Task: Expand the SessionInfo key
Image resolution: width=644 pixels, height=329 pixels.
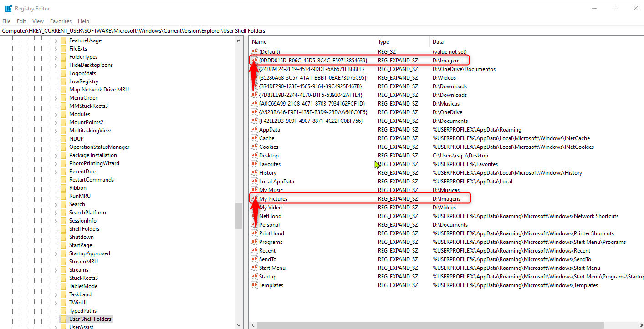Action: [56, 221]
